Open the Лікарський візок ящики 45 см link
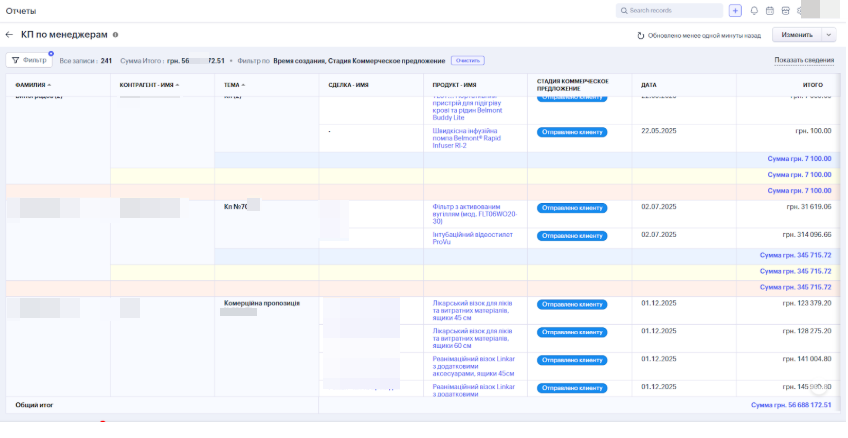Screen dimensions: 848x438 tap(472, 310)
